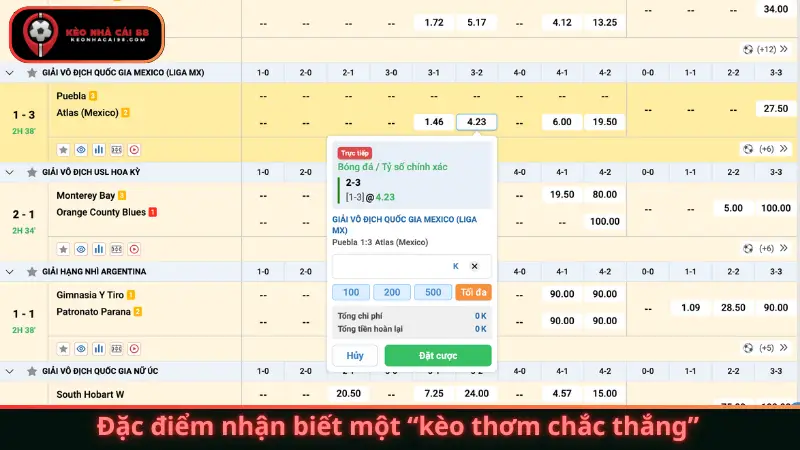Select 24.00 odds in South Hobart W row

tap(477, 393)
